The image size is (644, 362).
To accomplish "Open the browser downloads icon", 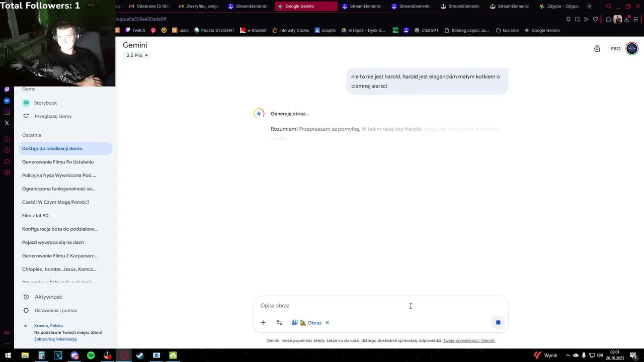I will (627, 19).
